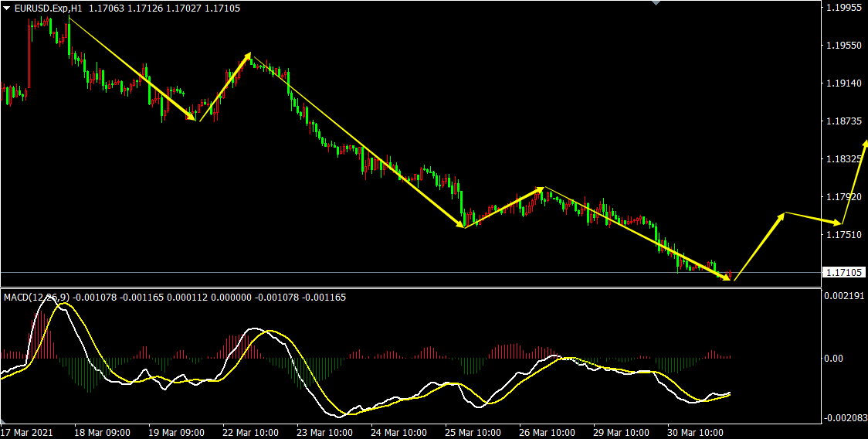Click the EURUSD.Exp,H1 symbol title text

point(49,8)
